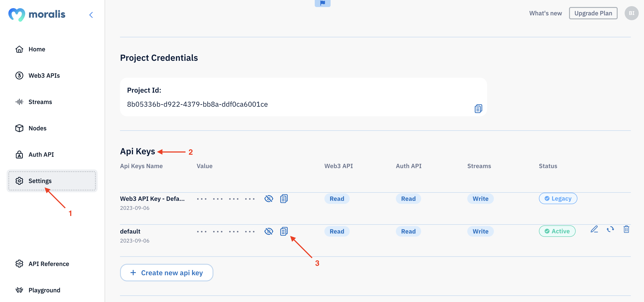Select the Project Id text 8b05336b-d922-4379-bb8a-ddf0ca6001ce

197,104
